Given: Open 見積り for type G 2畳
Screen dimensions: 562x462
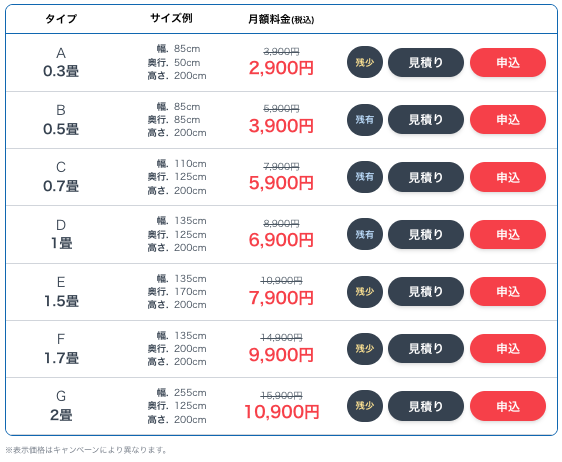Looking at the screenshot, I should 426,406.
